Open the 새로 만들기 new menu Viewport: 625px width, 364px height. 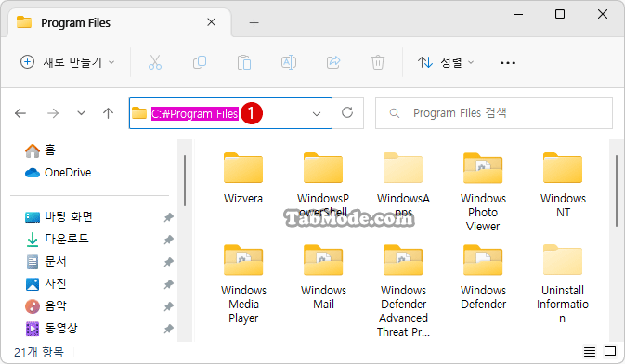68,62
